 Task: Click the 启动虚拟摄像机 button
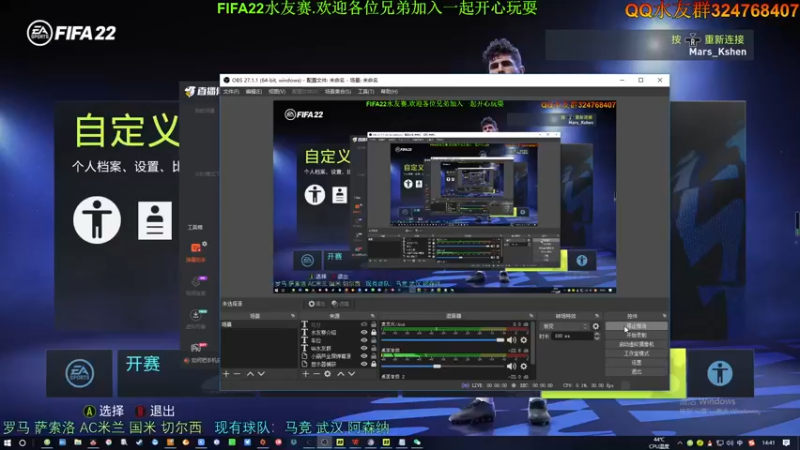(x=636, y=344)
